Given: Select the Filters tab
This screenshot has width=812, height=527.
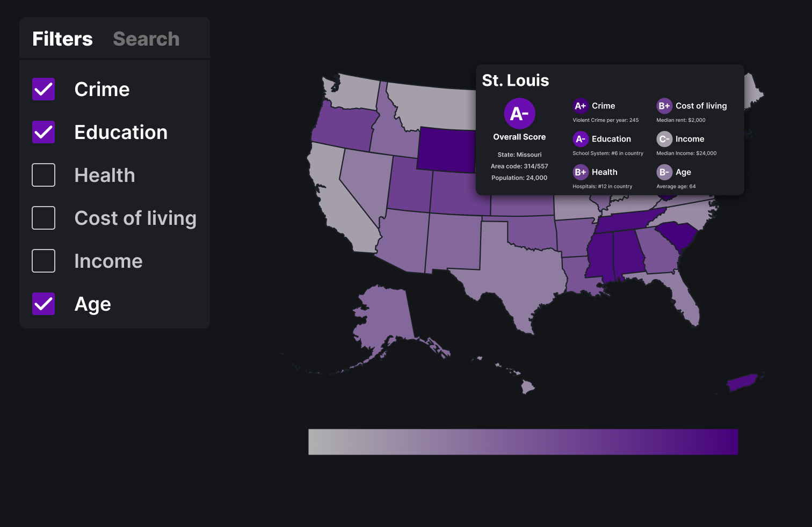Looking at the screenshot, I should [62, 39].
